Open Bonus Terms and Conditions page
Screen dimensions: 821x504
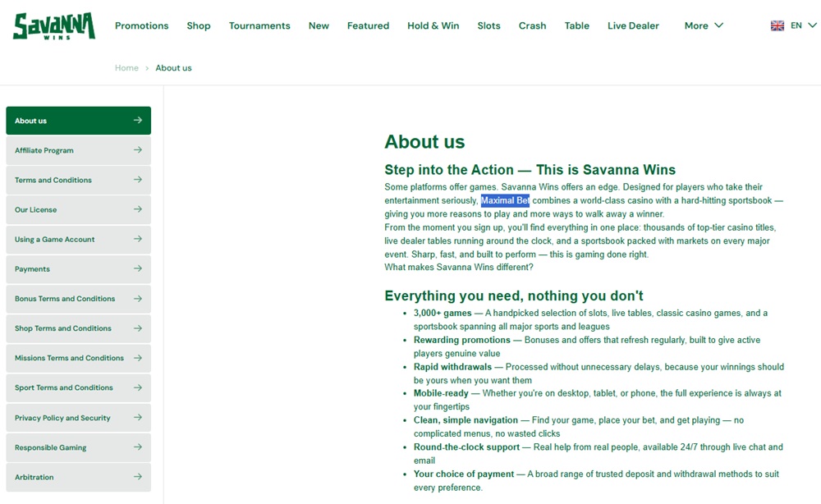79,298
